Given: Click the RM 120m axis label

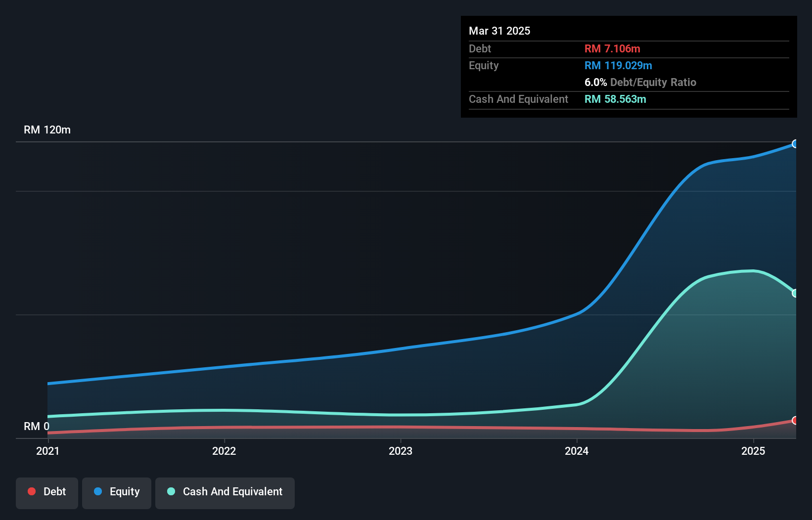Looking at the screenshot, I should coord(47,130).
